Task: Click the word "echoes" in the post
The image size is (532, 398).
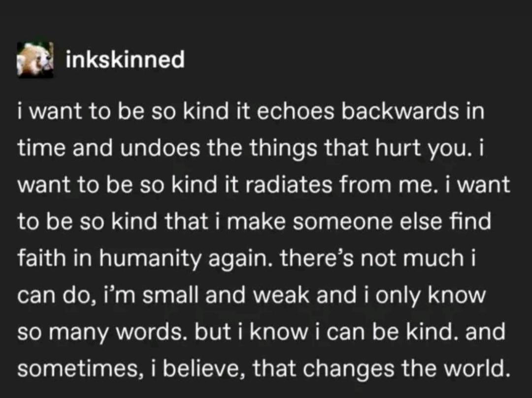Action: click(296, 112)
